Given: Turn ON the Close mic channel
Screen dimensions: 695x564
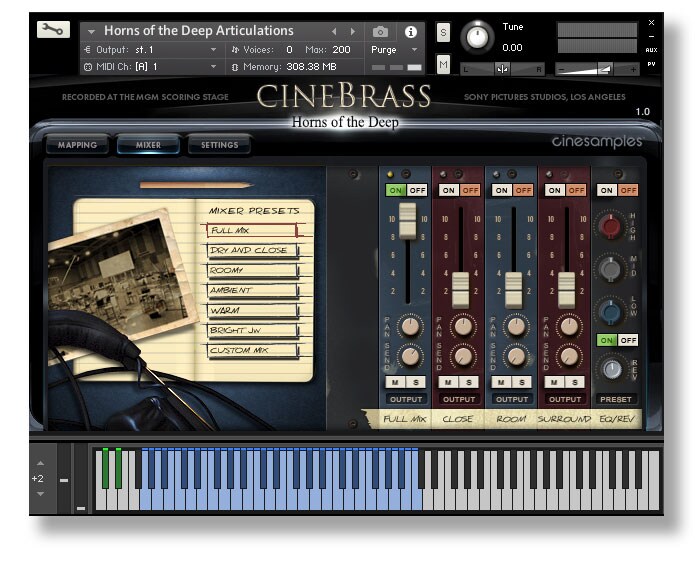Looking at the screenshot, I should 449,190.
